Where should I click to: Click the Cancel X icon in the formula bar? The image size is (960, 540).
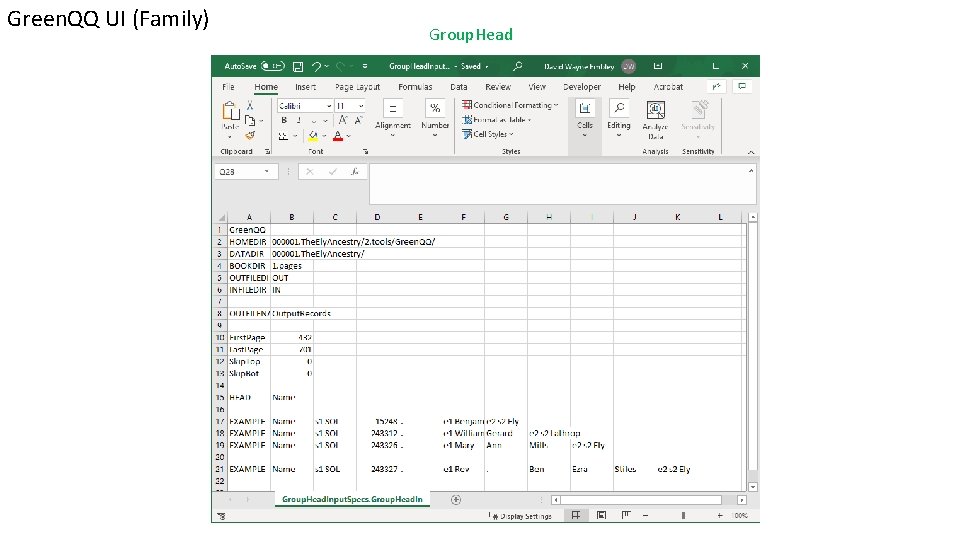310,172
